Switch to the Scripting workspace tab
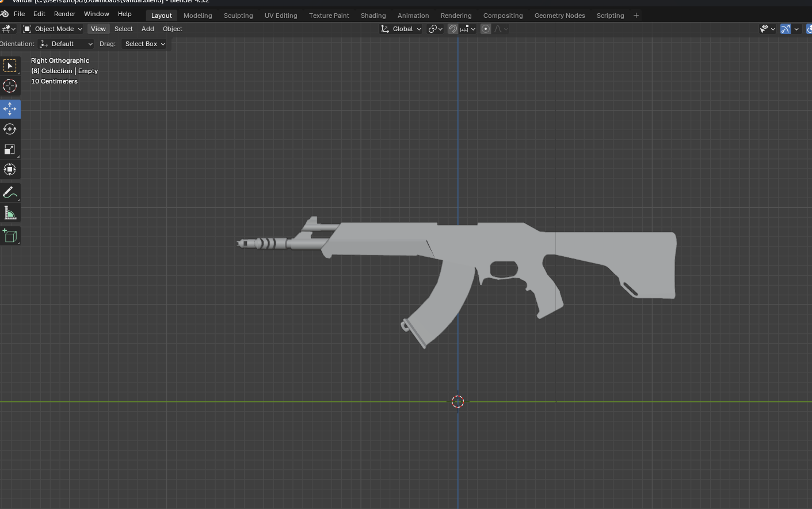The image size is (812, 509). (x=610, y=16)
